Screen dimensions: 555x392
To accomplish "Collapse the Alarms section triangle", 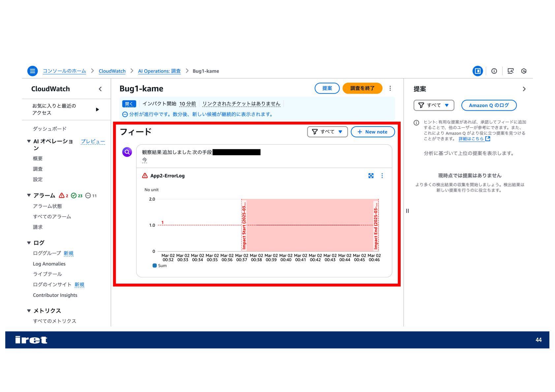I will (29, 195).
